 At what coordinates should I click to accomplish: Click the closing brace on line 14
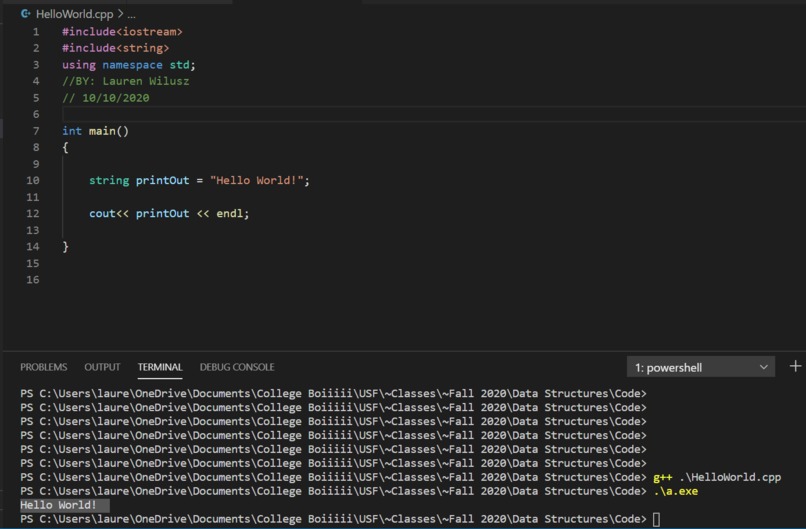pyautogui.click(x=65, y=247)
